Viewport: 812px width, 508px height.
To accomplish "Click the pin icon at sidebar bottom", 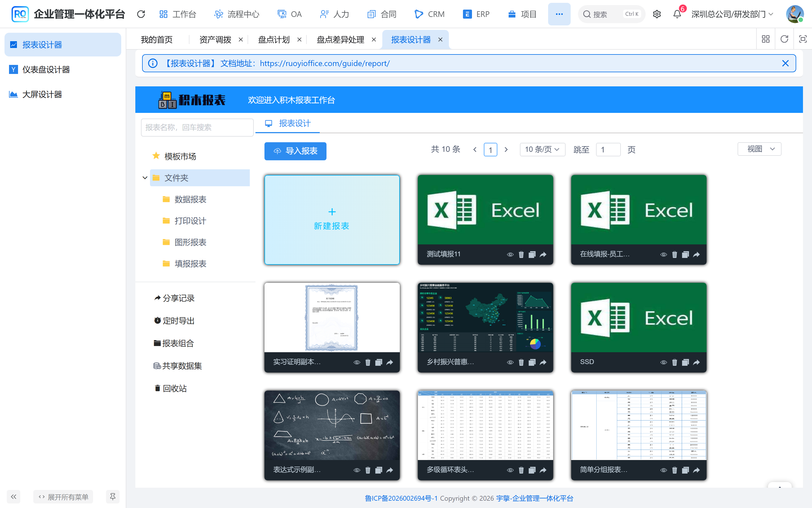I will point(113,497).
